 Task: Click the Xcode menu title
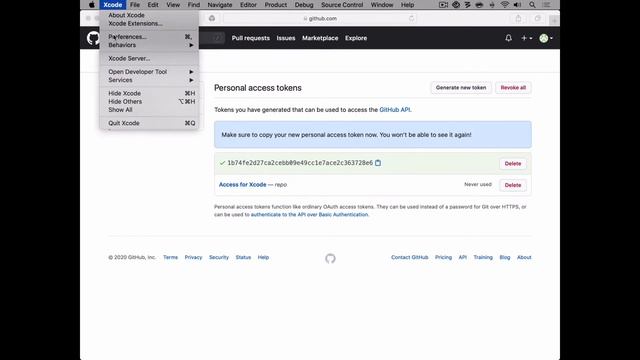113,5
